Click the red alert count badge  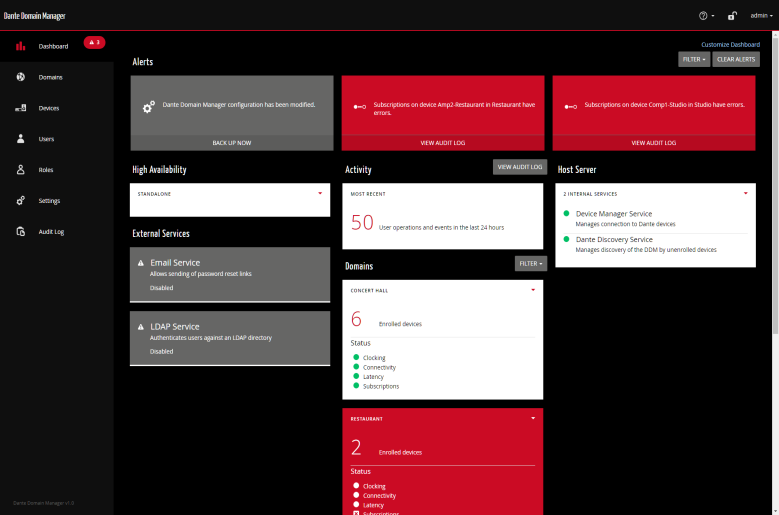pyautogui.click(x=94, y=43)
